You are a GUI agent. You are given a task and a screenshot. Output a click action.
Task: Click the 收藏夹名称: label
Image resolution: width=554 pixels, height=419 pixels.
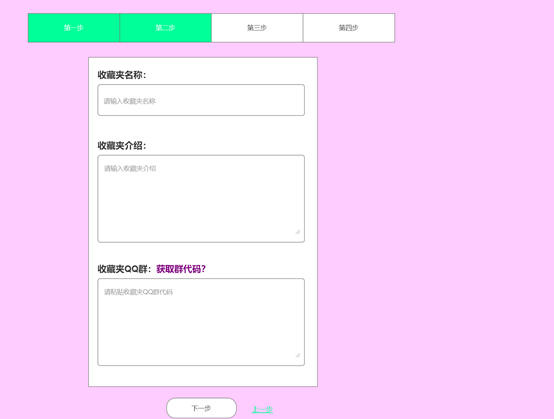coord(122,75)
